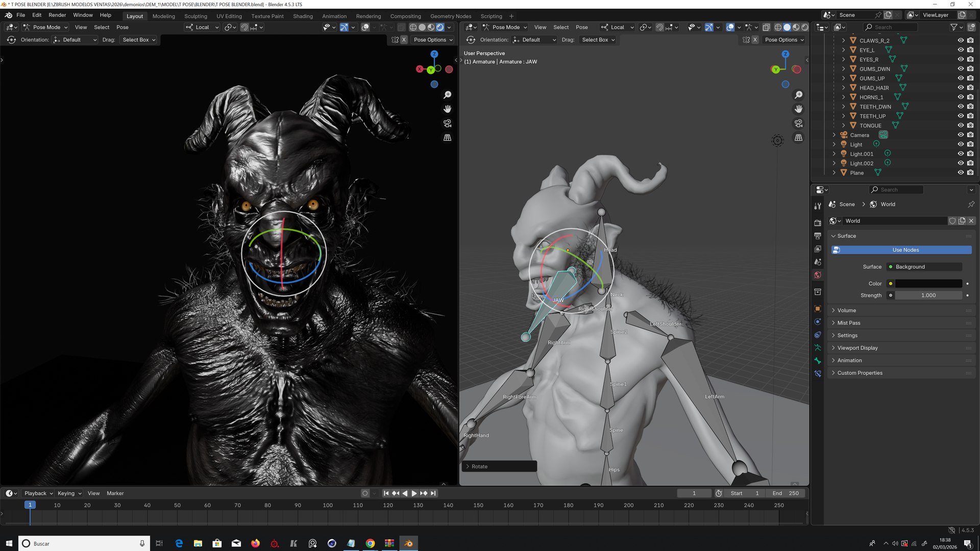
Task: Disable Light.001 in renders
Action: 970,154
